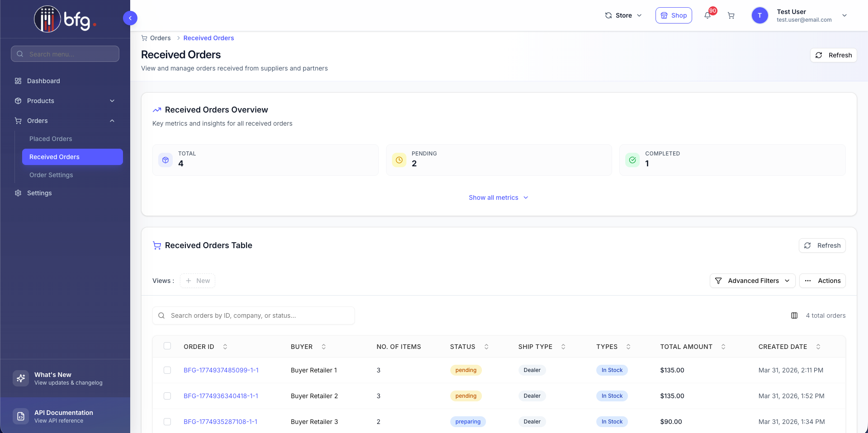The width and height of the screenshot is (868, 433).
Task: Click the column layout icon near total orders
Action: point(794,315)
